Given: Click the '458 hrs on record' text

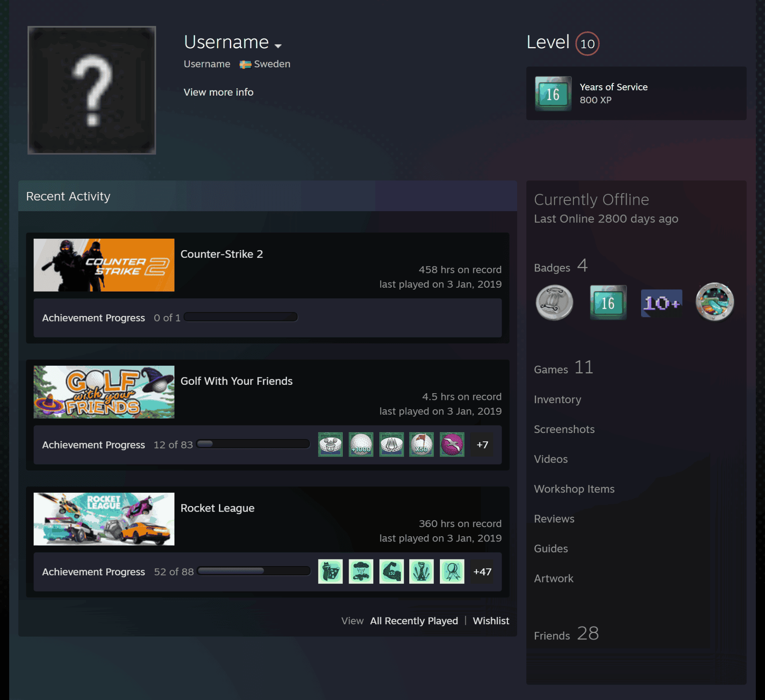Looking at the screenshot, I should point(460,270).
